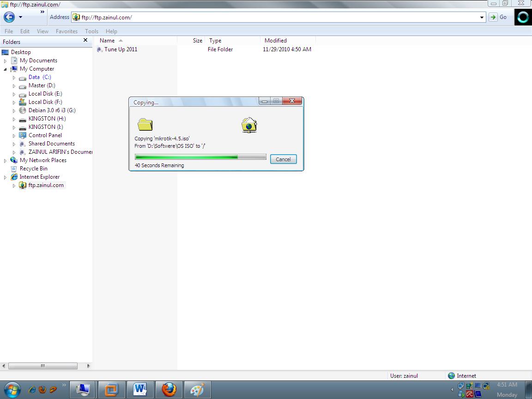This screenshot has height=399, width=532.
Task: Select the Tune Up 2011 folder
Action: click(121, 49)
